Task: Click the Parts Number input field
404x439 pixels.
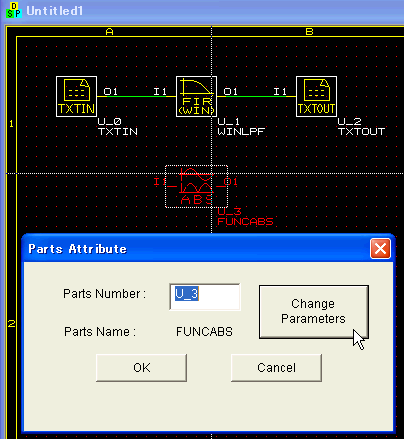Action: (205, 297)
